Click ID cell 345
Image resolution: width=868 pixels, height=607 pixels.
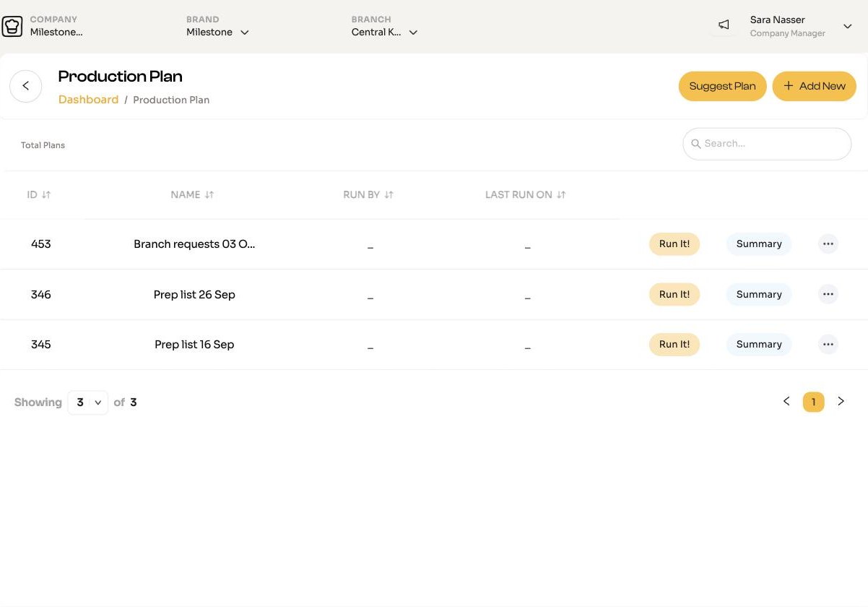pyautogui.click(x=41, y=345)
